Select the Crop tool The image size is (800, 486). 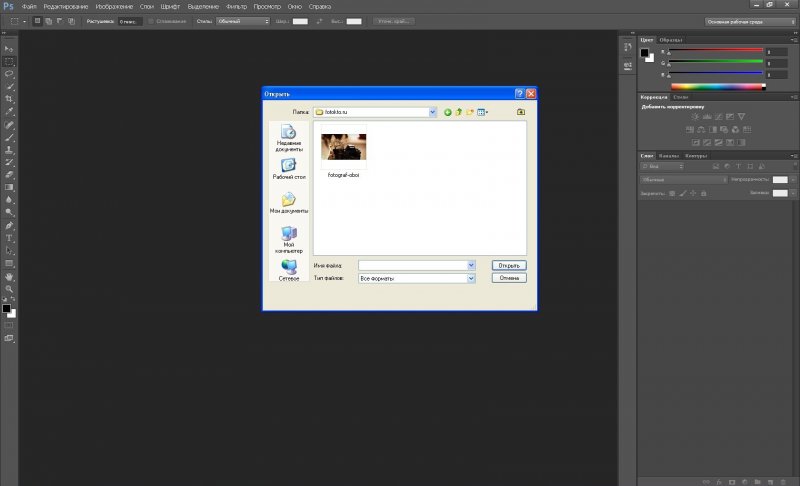[10, 99]
